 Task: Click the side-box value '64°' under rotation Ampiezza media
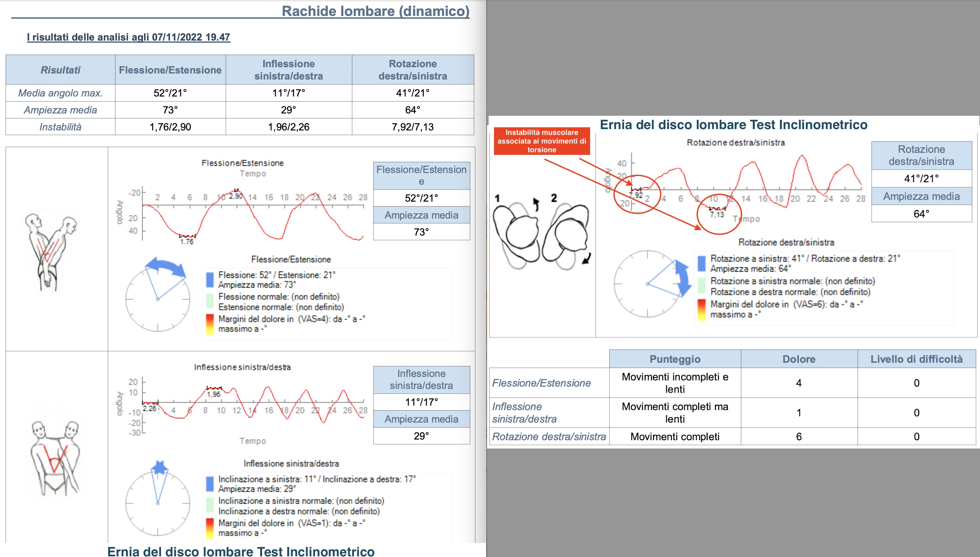(x=921, y=214)
